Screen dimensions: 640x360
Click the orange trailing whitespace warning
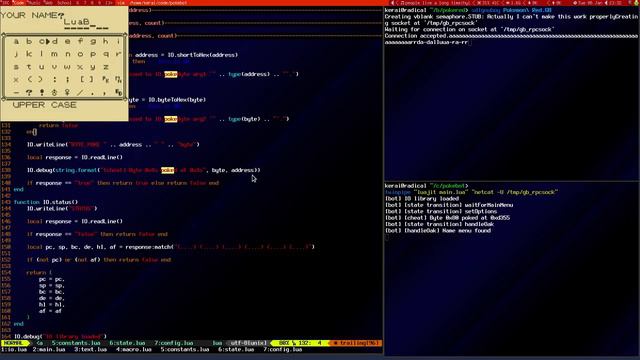355,343
